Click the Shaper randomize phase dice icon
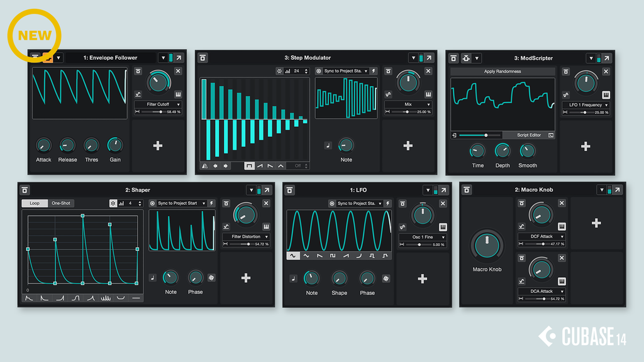 [211, 278]
